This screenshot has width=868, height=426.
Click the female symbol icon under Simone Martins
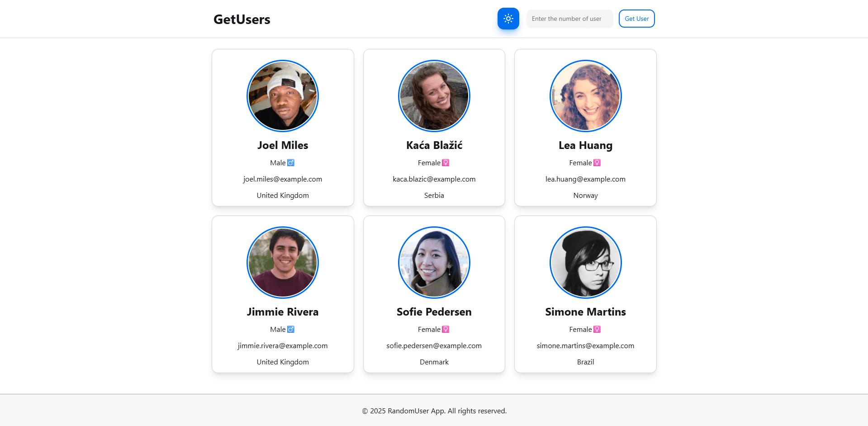597,330
